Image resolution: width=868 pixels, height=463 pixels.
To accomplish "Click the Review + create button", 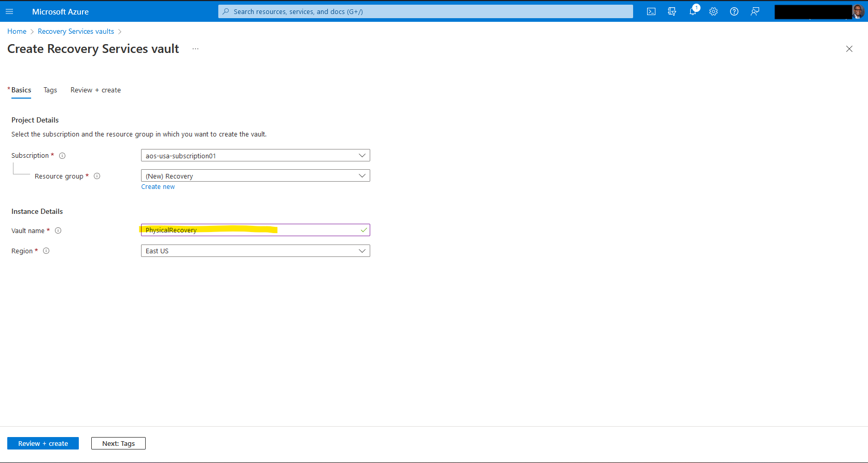I will pos(43,443).
